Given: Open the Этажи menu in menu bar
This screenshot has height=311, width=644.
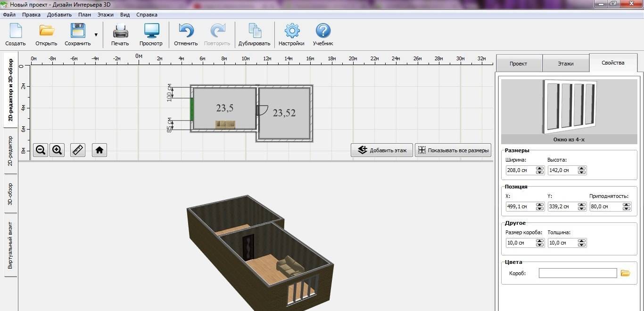Looking at the screenshot, I should 106,15.
